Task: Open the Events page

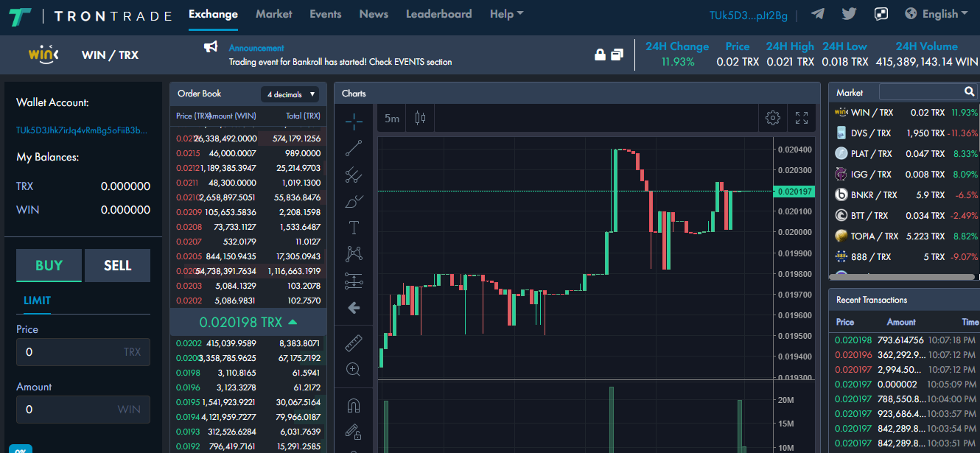Action: tap(326, 13)
